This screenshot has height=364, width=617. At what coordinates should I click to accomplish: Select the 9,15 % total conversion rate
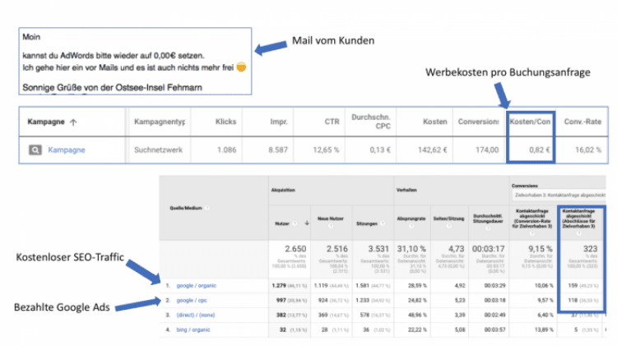tap(540, 249)
